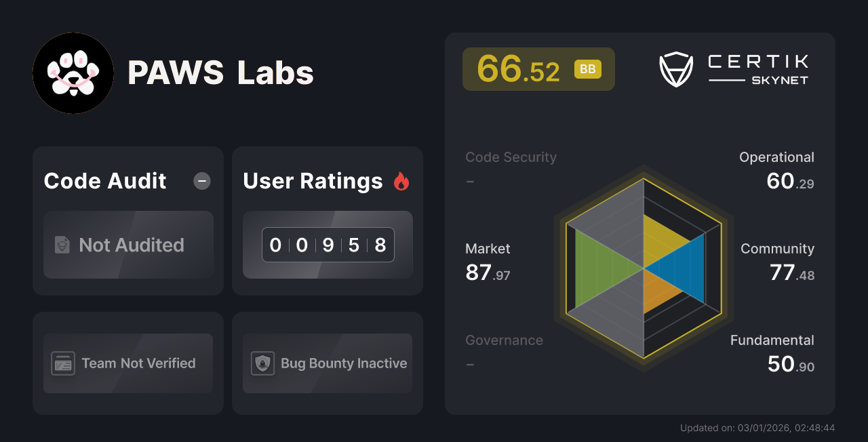868x442 pixels.
Task: Toggle the minus indicator on Code Audit
Action: point(201,180)
